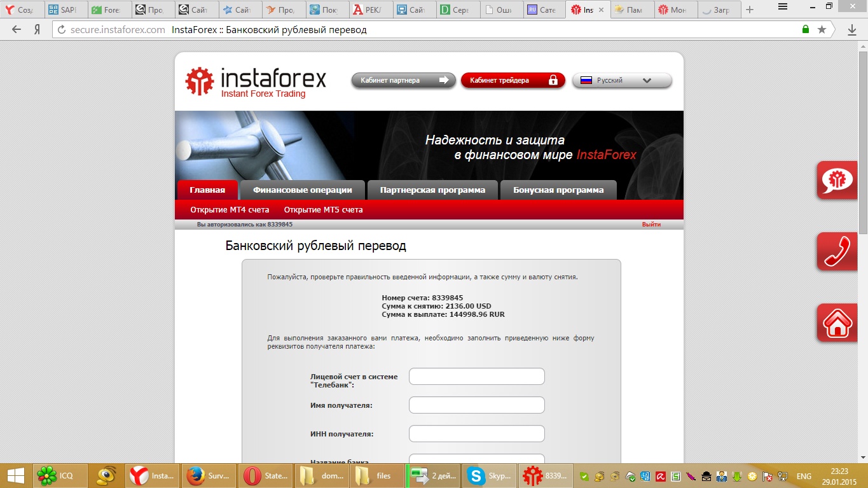This screenshot has width=868, height=488.
Task: Click the Windows Start button
Action: (x=15, y=475)
